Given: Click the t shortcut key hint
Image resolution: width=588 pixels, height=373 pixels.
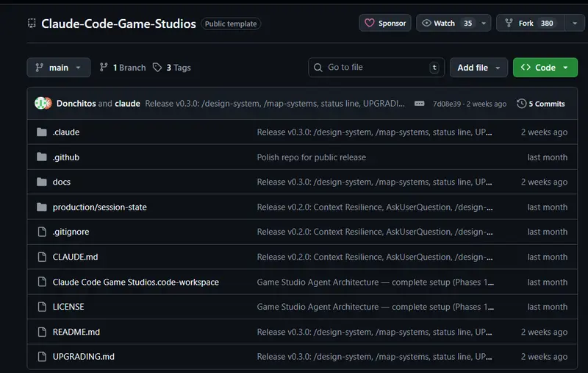Looking at the screenshot, I should pyautogui.click(x=434, y=68).
